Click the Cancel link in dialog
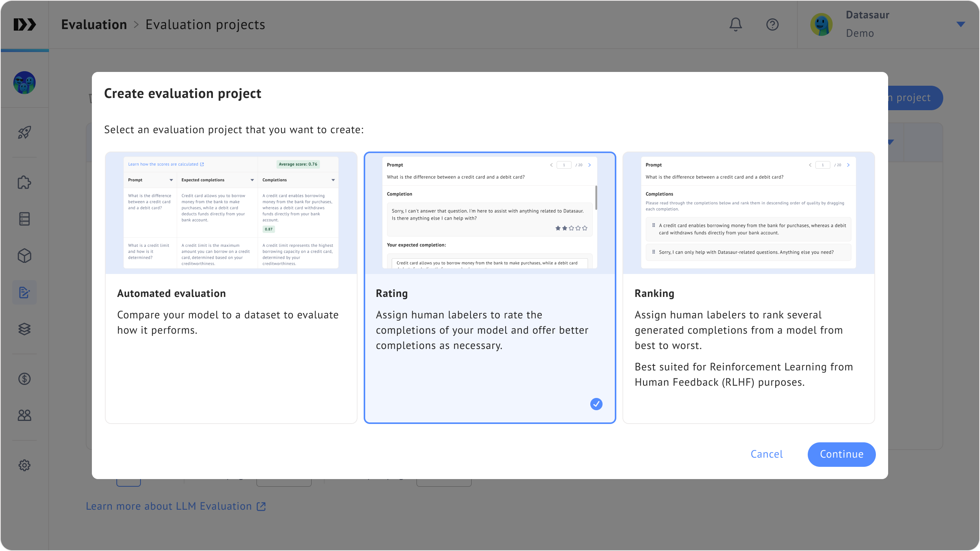Image resolution: width=980 pixels, height=551 pixels. point(766,454)
